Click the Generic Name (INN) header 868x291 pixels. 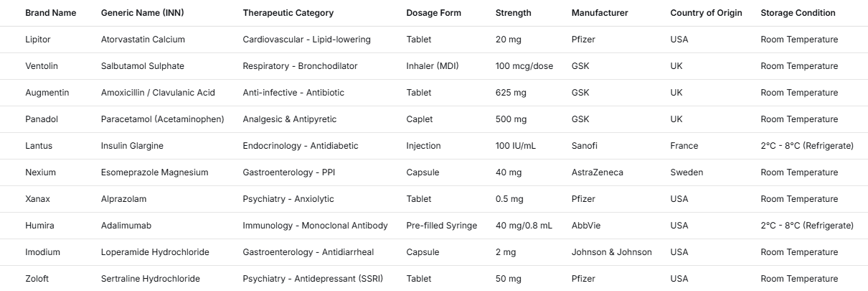(x=141, y=13)
